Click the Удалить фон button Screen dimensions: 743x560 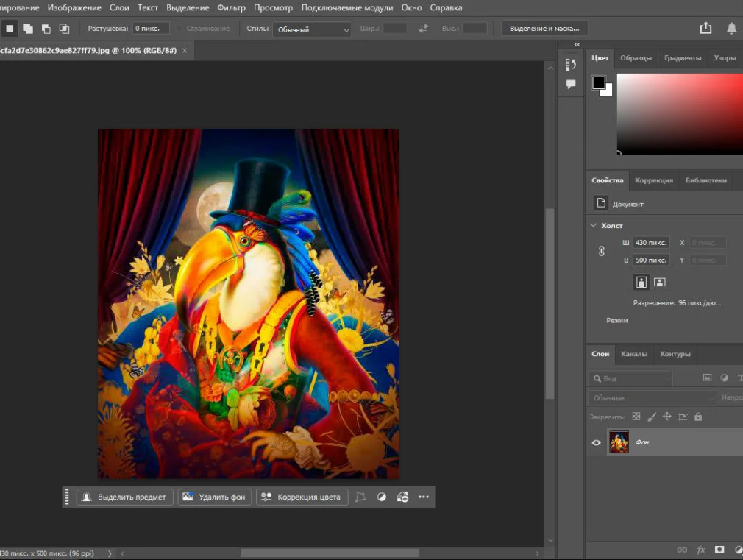click(x=214, y=497)
